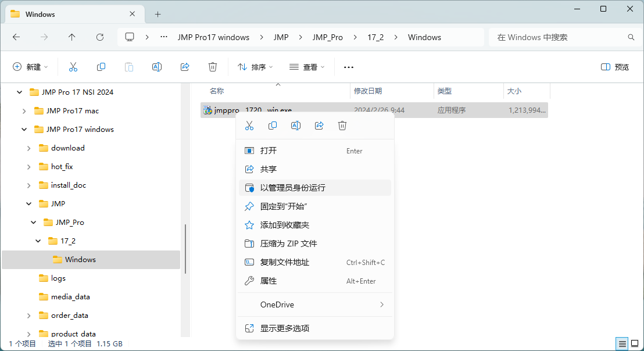Click the delete trash icon in the context menu
The width and height of the screenshot is (644, 351).
coord(342,126)
